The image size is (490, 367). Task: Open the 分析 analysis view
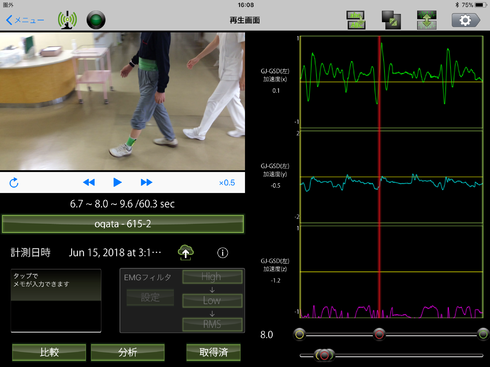click(x=128, y=352)
